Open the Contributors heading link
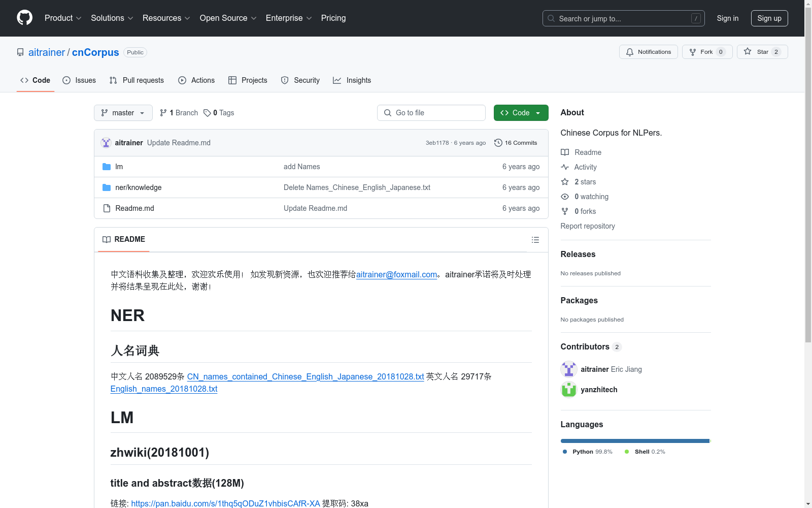812x508 pixels. 591,346
